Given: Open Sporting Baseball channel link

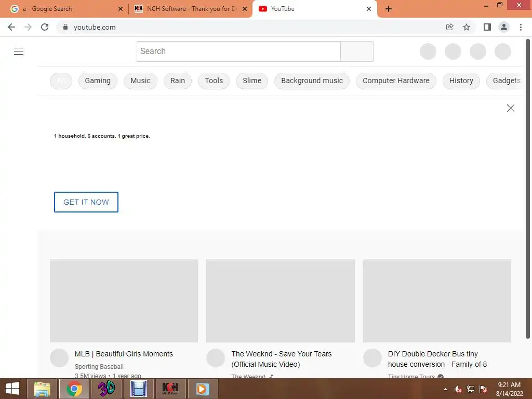Looking at the screenshot, I should coord(99,367).
